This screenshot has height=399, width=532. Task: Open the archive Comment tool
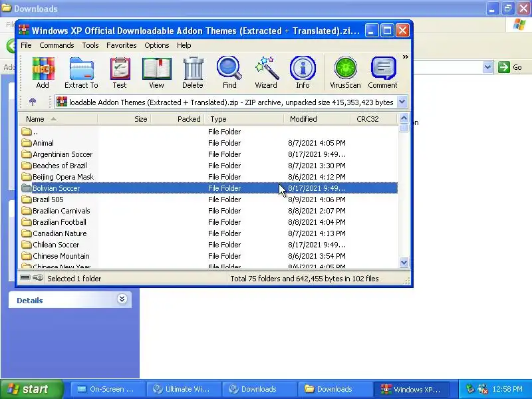click(383, 72)
